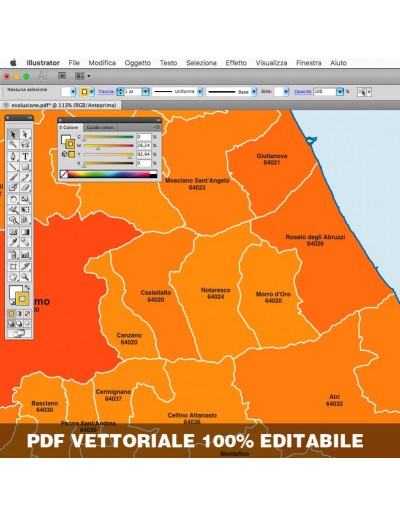This screenshot has width=400, height=517.
Task: Select the Eraser tool
Action: click(25, 187)
